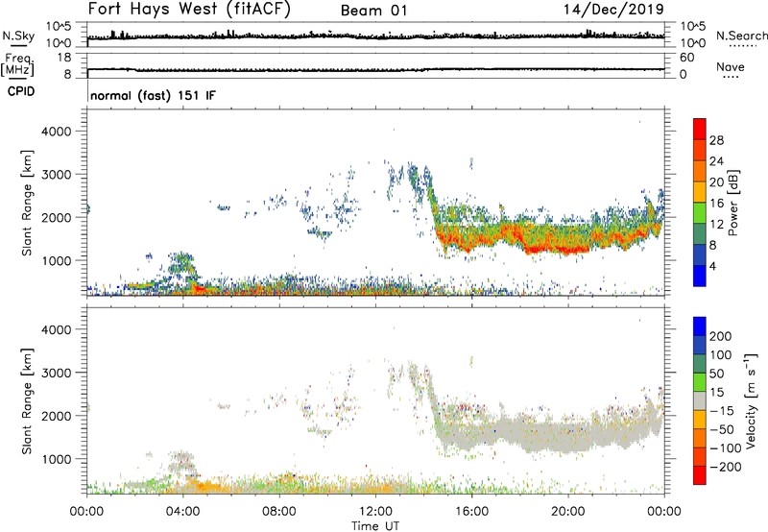Viewport: 768px width, 532px height.
Task: Click the gray segment of velocity color bar
Action: tap(700, 401)
